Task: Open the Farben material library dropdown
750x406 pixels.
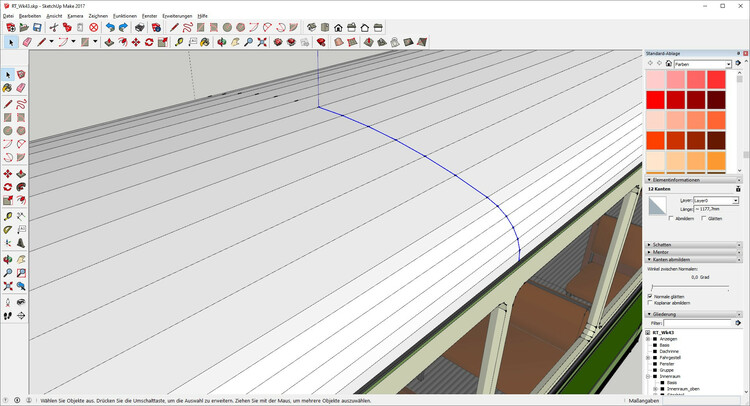Action: coord(703,63)
